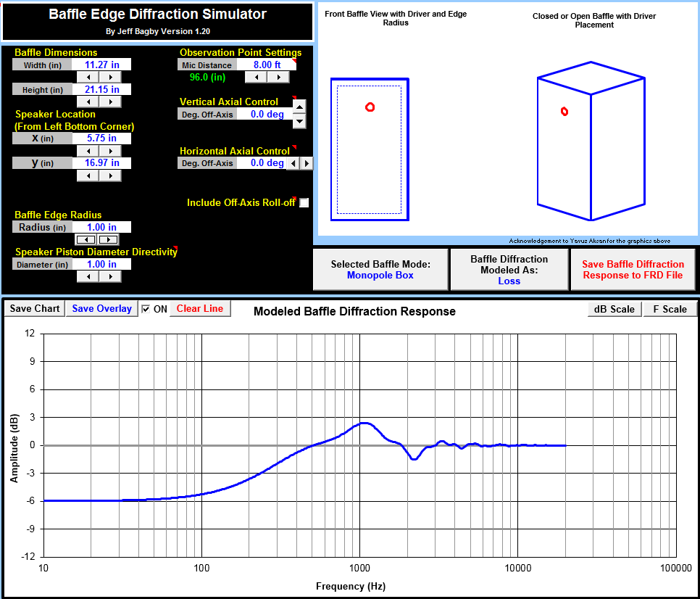Decrease speaker X location arrow
This screenshot has height=599, width=700.
(88, 151)
